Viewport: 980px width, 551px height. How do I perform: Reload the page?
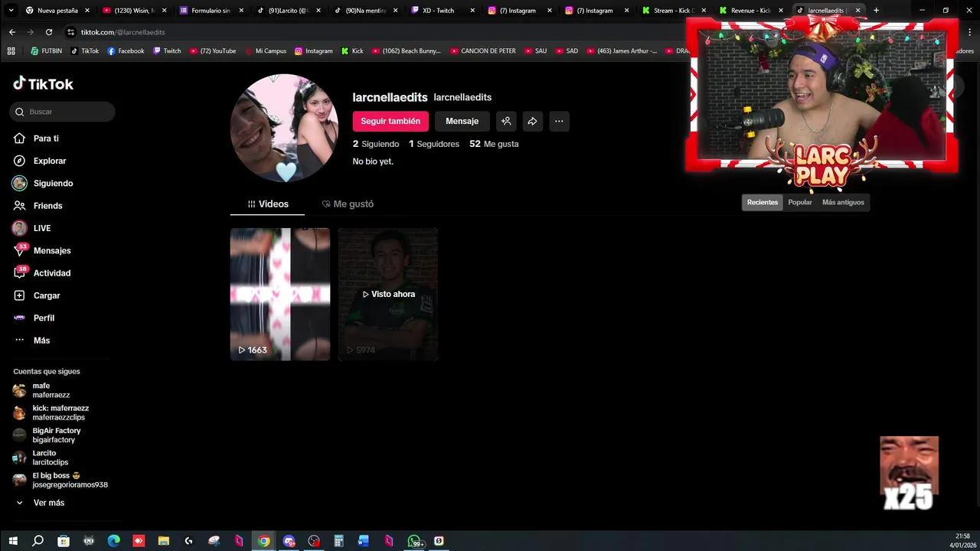click(49, 32)
